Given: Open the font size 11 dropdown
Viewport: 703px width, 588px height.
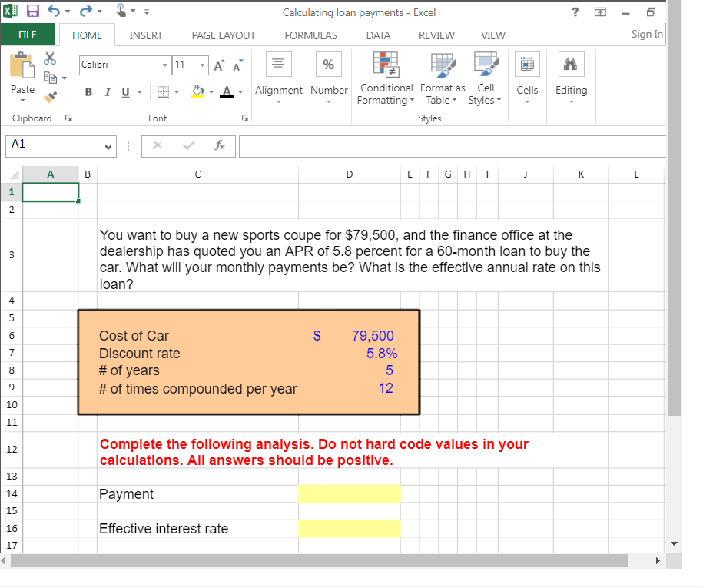Looking at the screenshot, I should (x=200, y=65).
